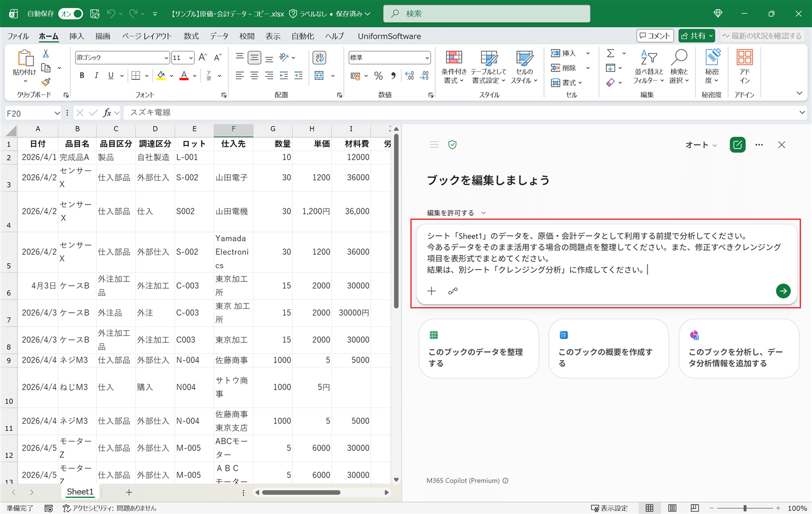Viewport: 812px width, 514px height.
Task: Apply Italic formatting
Action: (x=96, y=76)
